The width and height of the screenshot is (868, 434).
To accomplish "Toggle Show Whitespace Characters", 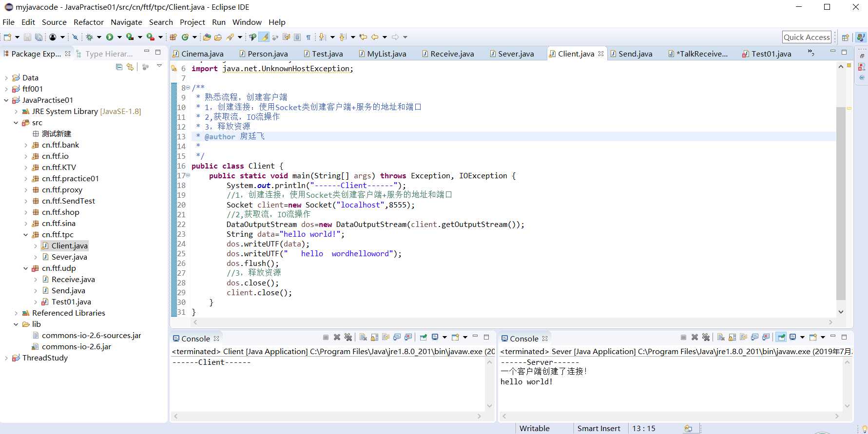I will pos(309,37).
